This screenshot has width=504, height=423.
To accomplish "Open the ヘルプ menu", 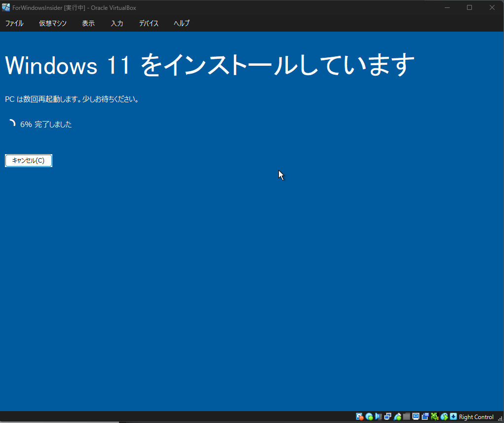I will 182,23.
